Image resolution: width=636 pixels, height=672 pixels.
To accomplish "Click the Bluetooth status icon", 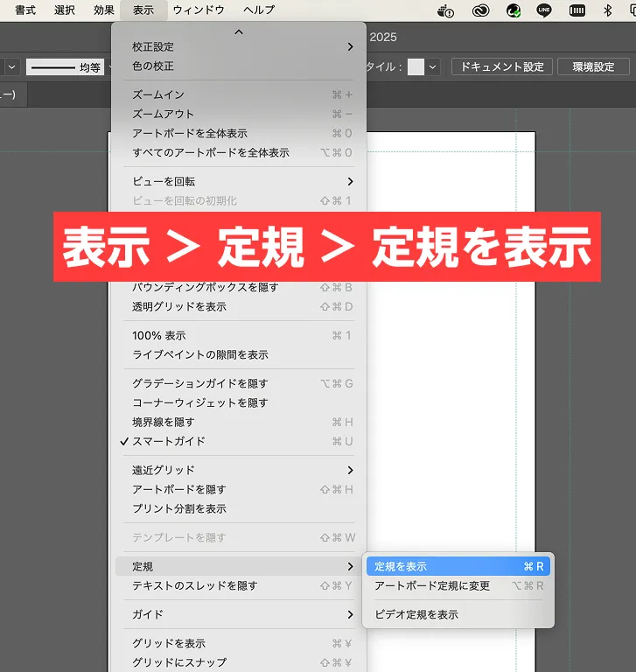I will pyautogui.click(x=608, y=10).
